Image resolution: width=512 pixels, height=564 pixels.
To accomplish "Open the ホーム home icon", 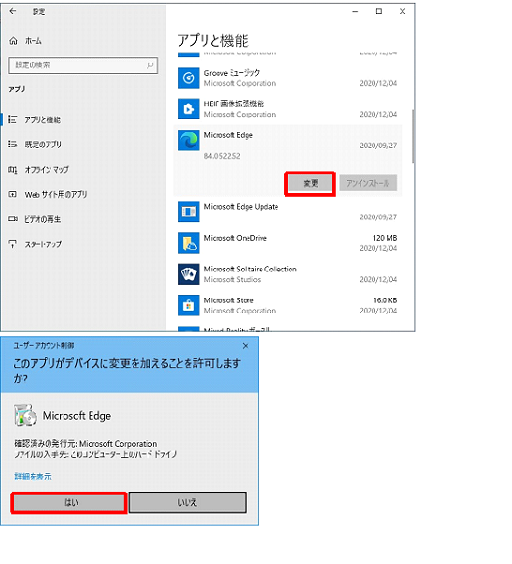I will point(13,41).
